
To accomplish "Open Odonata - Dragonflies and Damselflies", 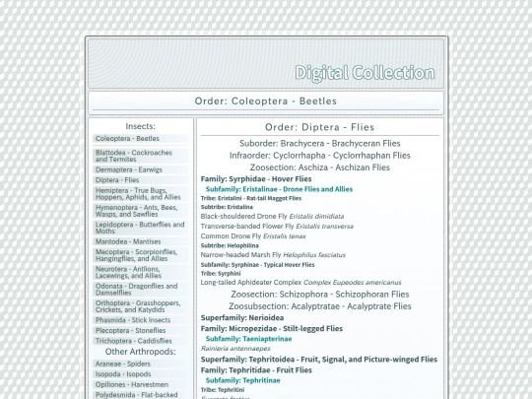I will [x=141, y=290].
